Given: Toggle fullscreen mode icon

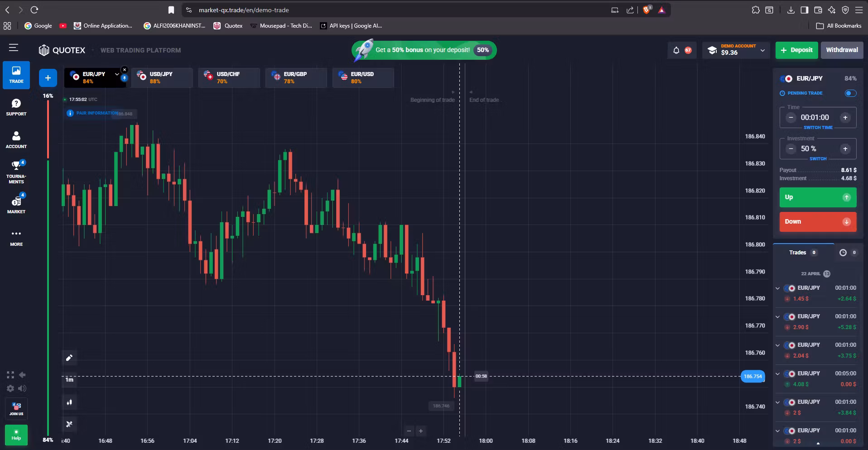Looking at the screenshot, I should pyautogui.click(x=10, y=375).
